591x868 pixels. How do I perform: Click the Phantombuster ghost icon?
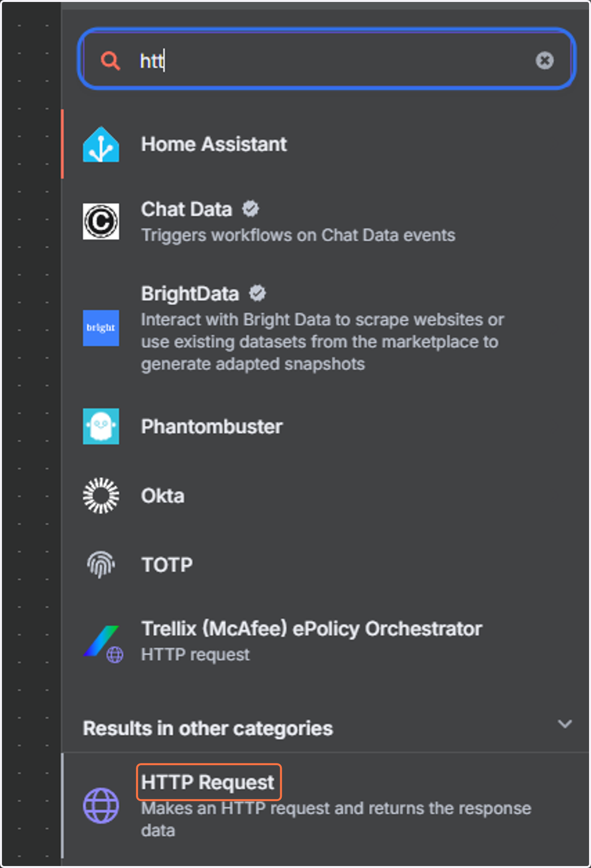coord(101,426)
